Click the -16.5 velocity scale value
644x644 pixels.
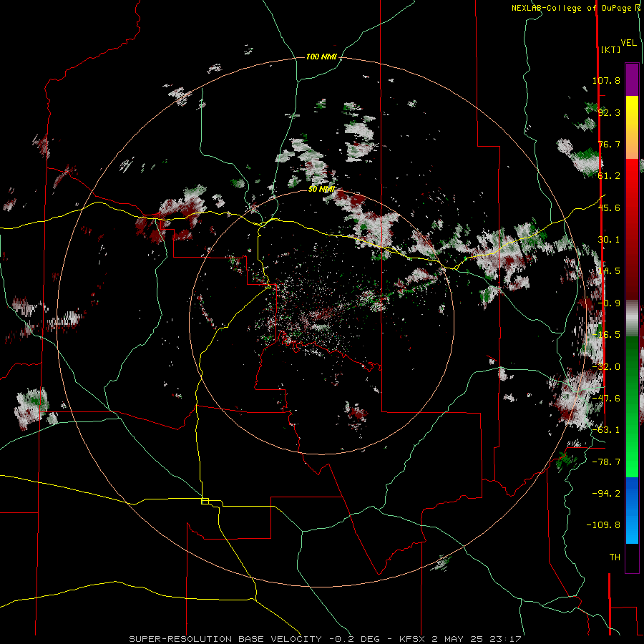pyautogui.click(x=606, y=335)
